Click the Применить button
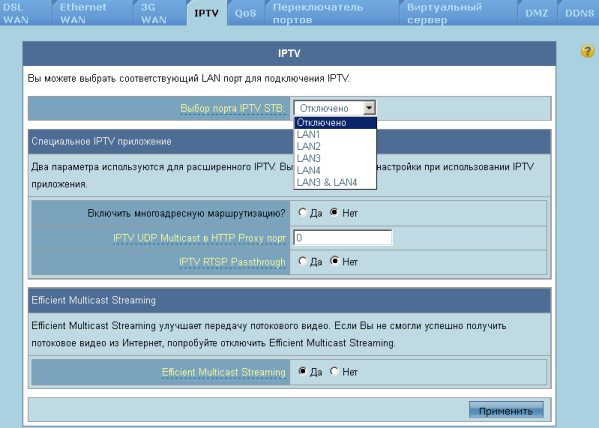Image resolution: width=599 pixels, height=428 pixels. click(x=506, y=410)
